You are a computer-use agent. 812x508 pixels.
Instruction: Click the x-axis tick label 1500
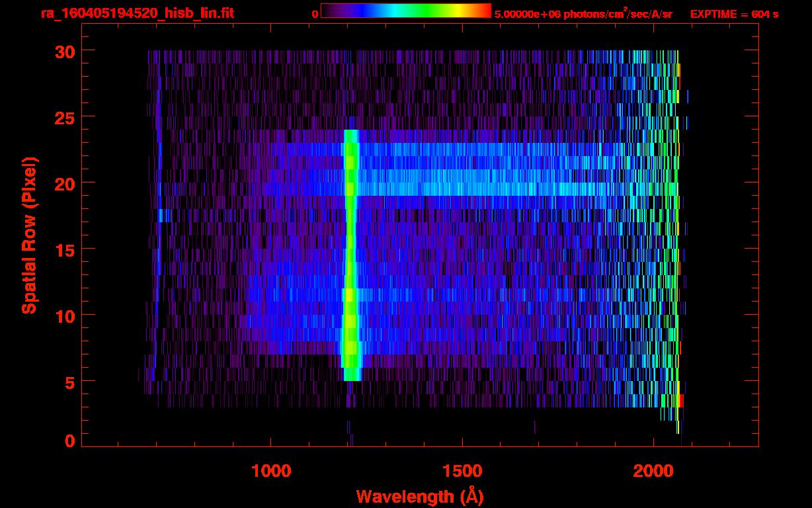(462, 470)
